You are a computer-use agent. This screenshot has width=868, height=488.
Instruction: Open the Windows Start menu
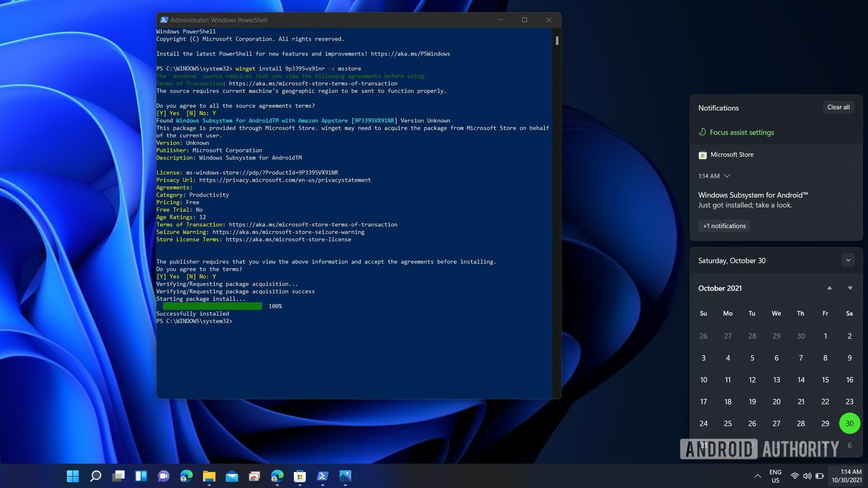[73, 476]
